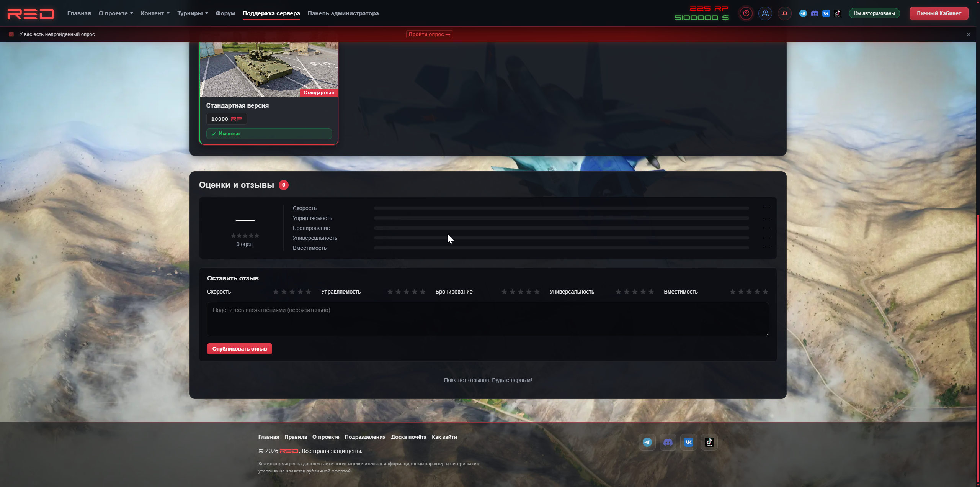This screenshot has width=980, height=487.
Task: Click Опубликовать отзыв button
Action: point(240,349)
